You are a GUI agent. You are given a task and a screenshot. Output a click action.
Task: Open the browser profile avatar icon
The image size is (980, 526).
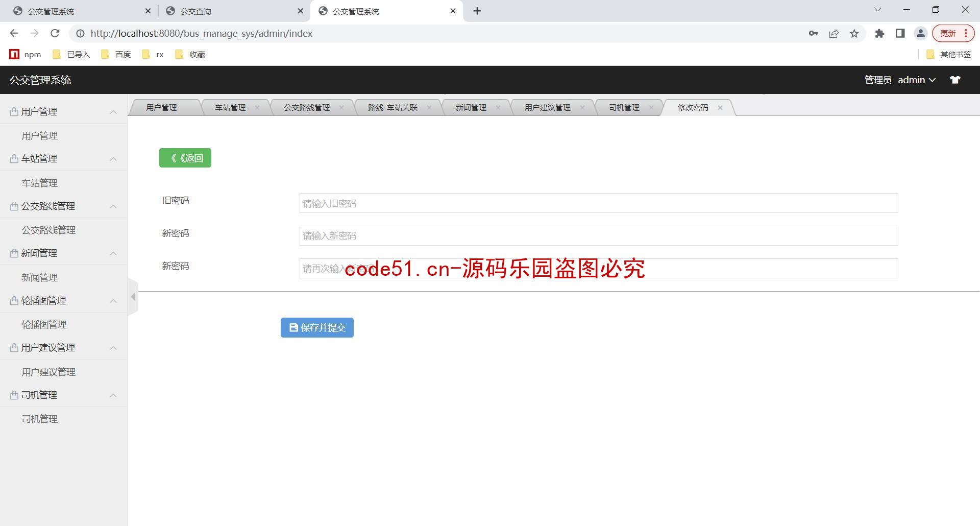[920, 34]
